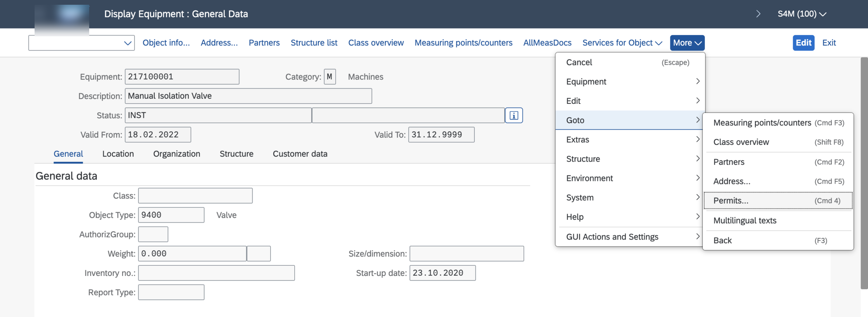868x317 pixels.
Task: Click the Start-up date field
Action: [443, 273]
